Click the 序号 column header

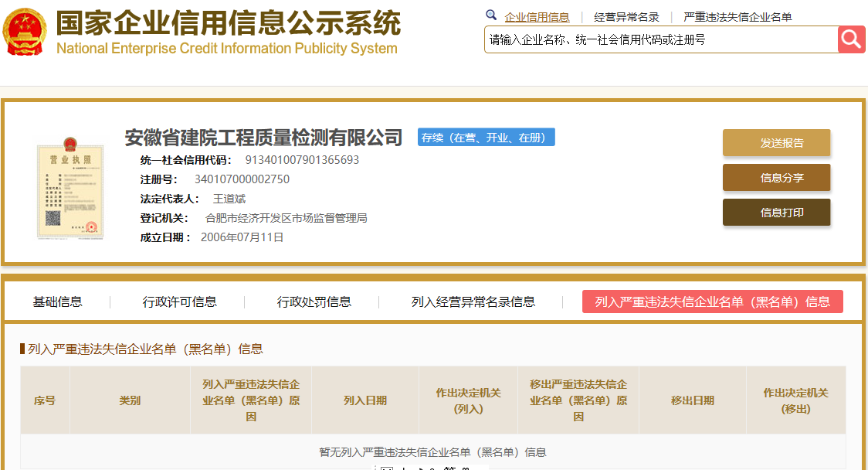[x=45, y=400]
